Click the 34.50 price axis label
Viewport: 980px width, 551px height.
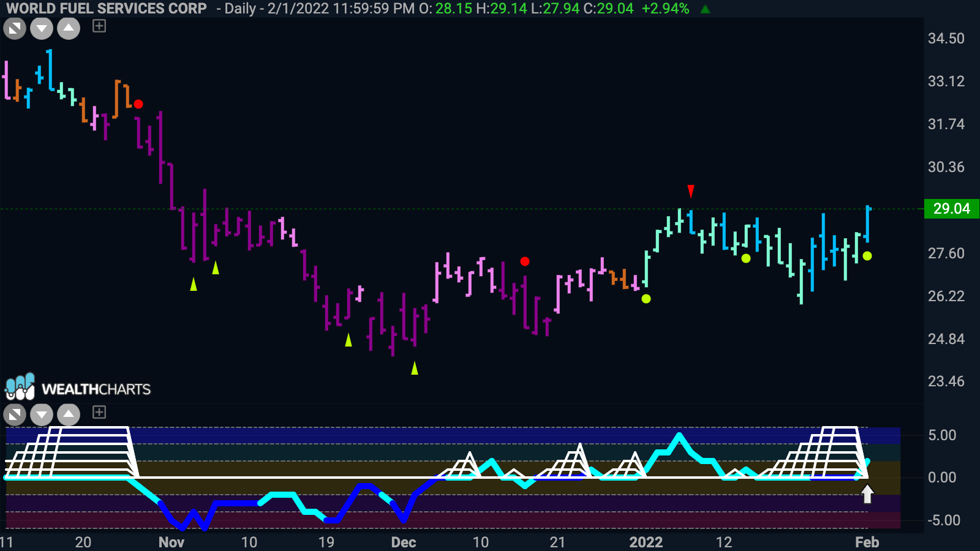point(946,39)
